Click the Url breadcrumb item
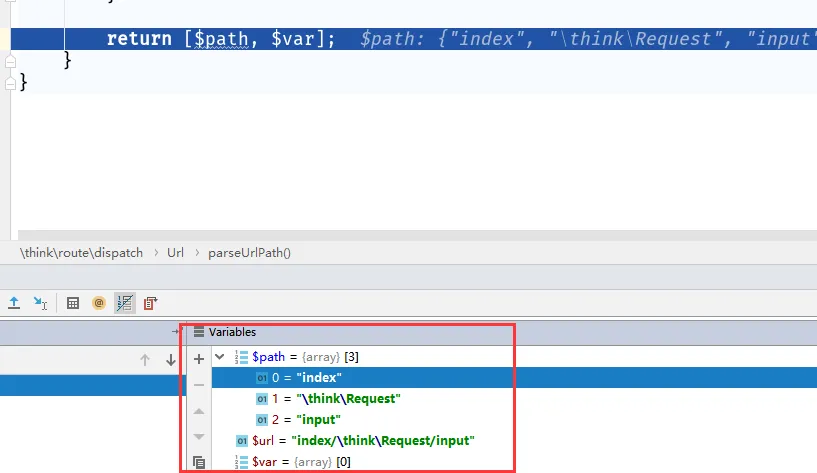This screenshot has height=473, width=817. (175, 253)
